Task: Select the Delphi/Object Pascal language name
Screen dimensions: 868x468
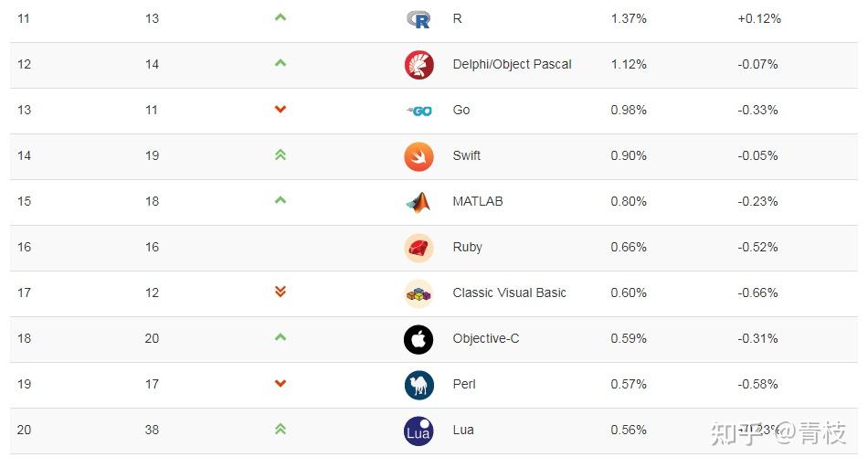Action: [x=512, y=64]
